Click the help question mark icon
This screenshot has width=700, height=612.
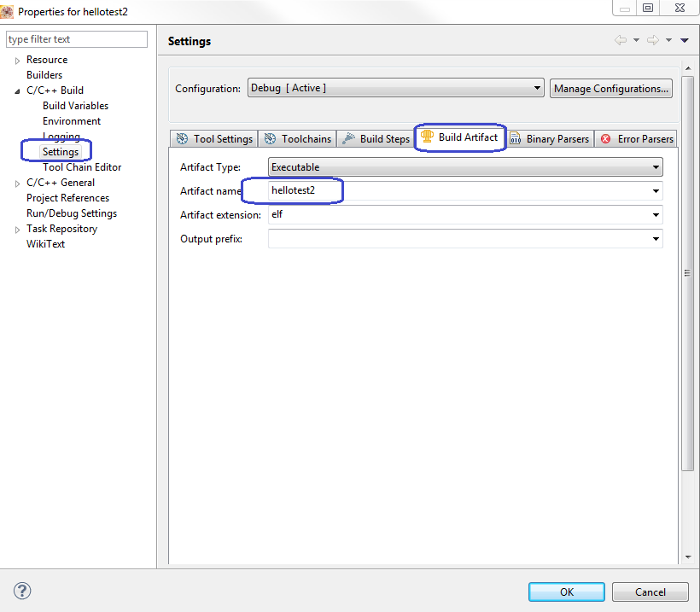[22, 591]
